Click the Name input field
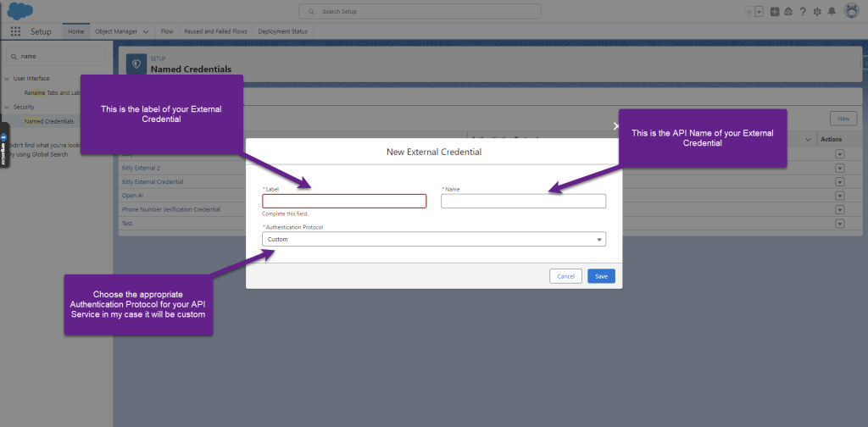 pos(523,201)
